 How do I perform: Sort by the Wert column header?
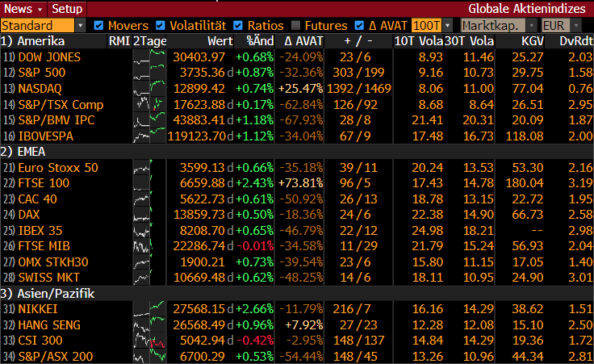point(220,41)
